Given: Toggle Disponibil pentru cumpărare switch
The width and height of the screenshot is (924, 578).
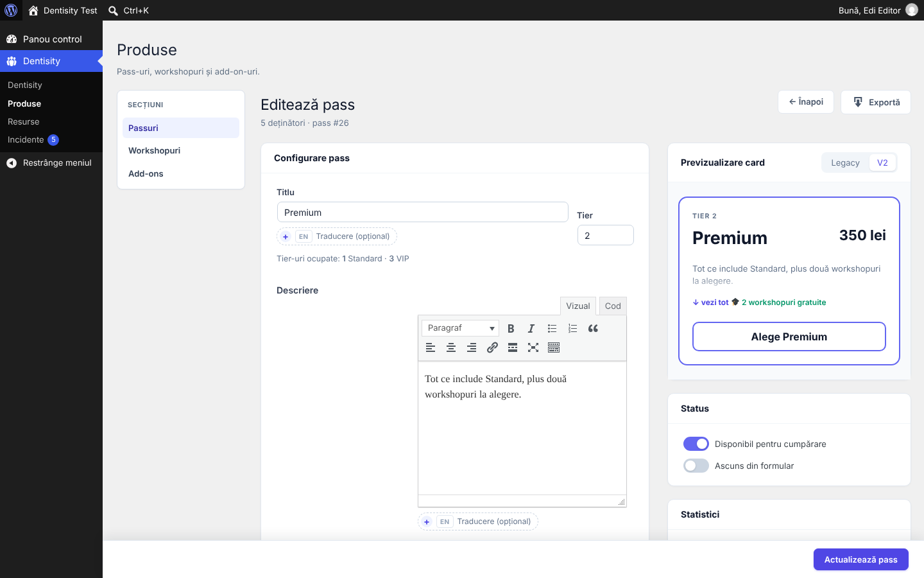Looking at the screenshot, I should [696, 444].
